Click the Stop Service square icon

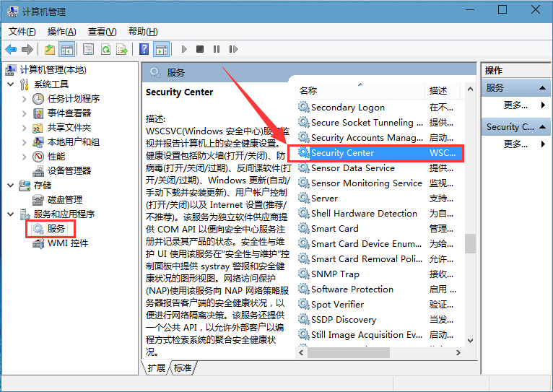[x=200, y=49]
